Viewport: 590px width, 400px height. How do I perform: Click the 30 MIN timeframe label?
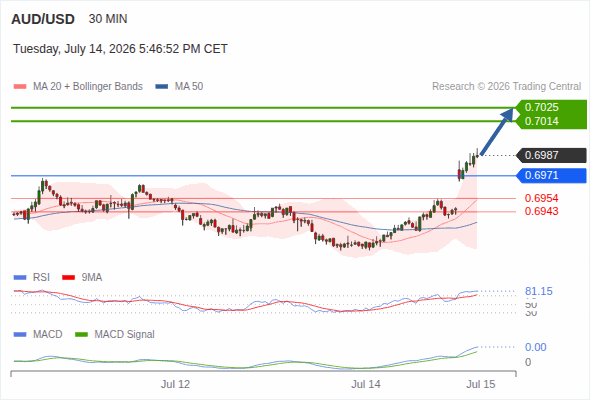point(108,19)
